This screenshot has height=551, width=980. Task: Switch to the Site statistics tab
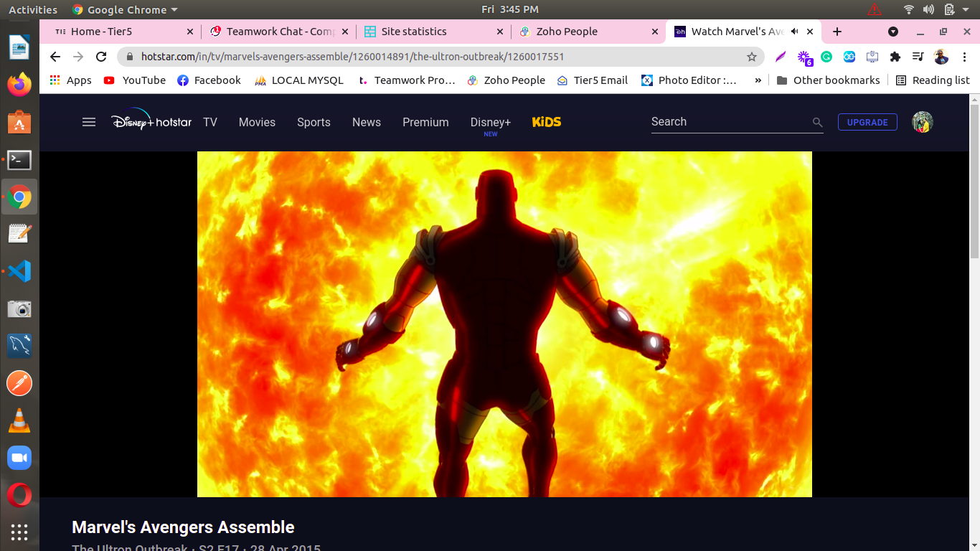[414, 32]
